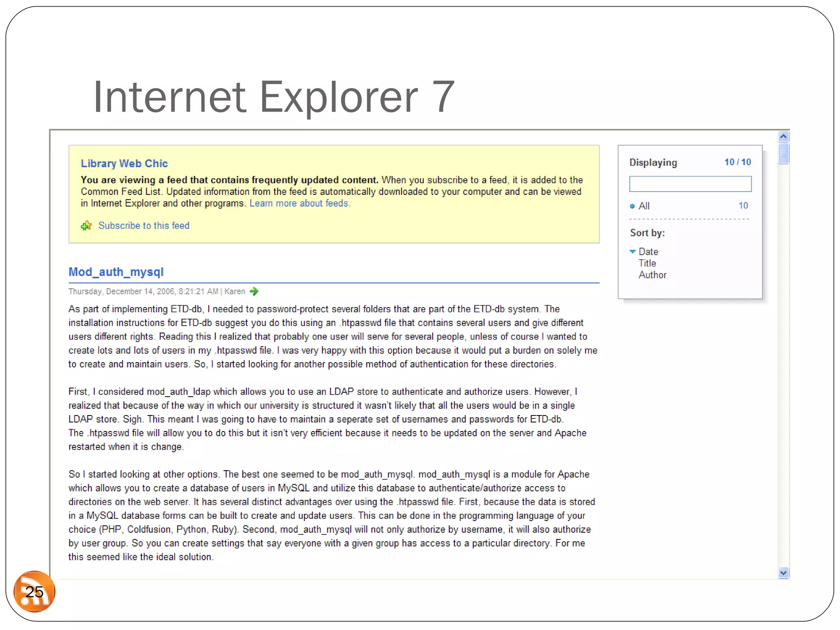Screen dimensions: 840x630
Task: Subscribe to this feed link
Action: coord(144,226)
